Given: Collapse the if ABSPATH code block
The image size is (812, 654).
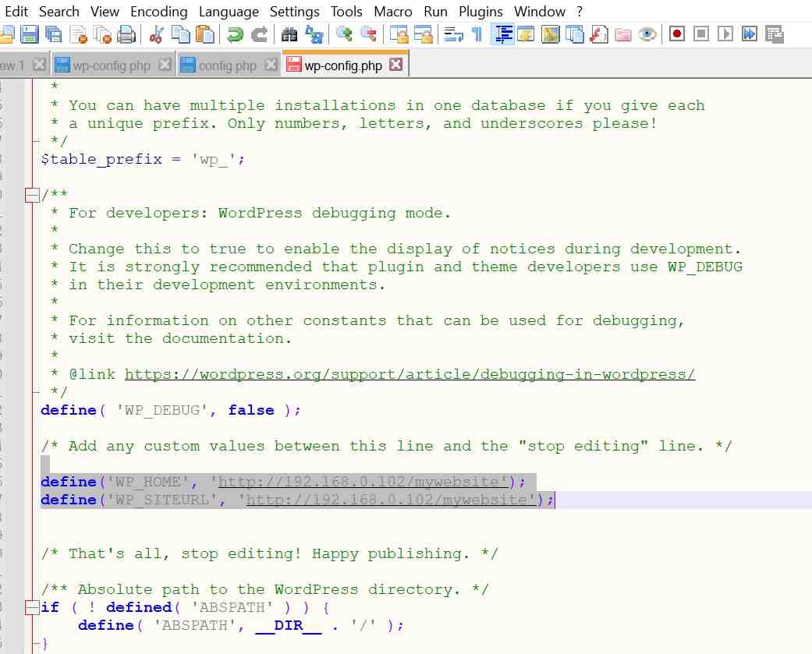Looking at the screenshot, I should (x=32, y=607).
